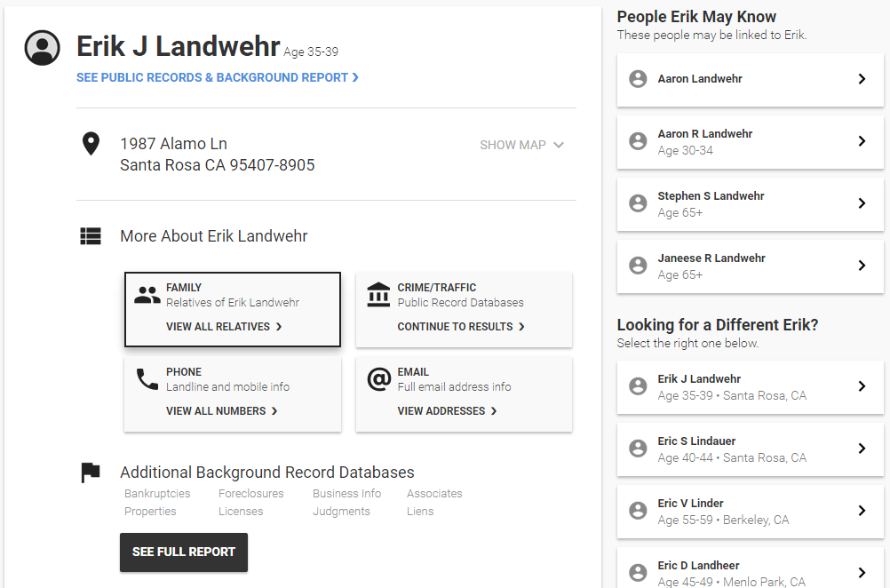Open Janeese R Landwehr via chevron arrow
The image size is (890, 588).
pyautogui.click(x=862, y=265)
